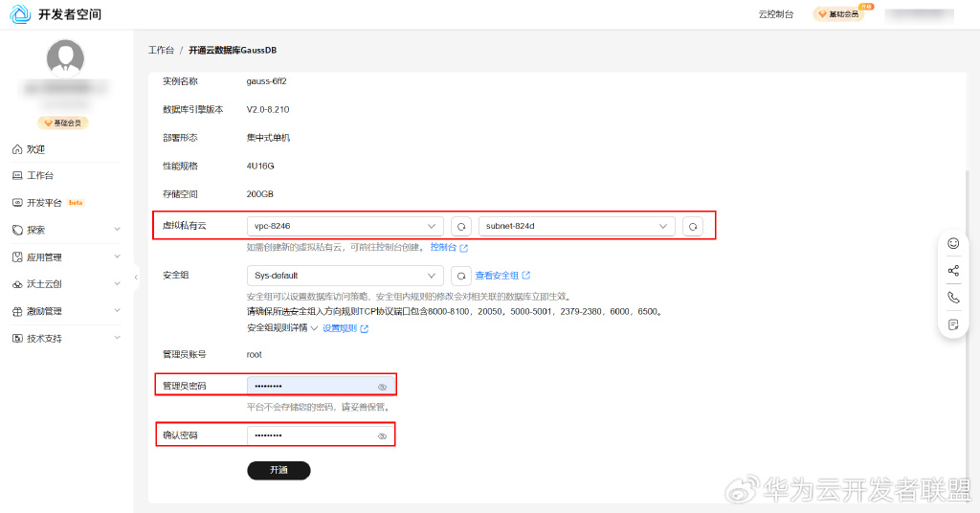Refresh the security group list
Viewport: 980px width, 513px height.
pyautogui.click(x=461, y=276)
